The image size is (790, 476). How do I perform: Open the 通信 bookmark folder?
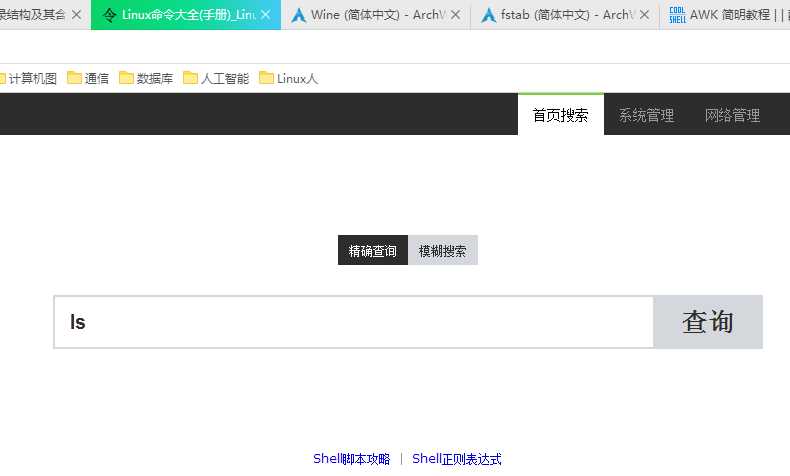(x=88, y=79)
